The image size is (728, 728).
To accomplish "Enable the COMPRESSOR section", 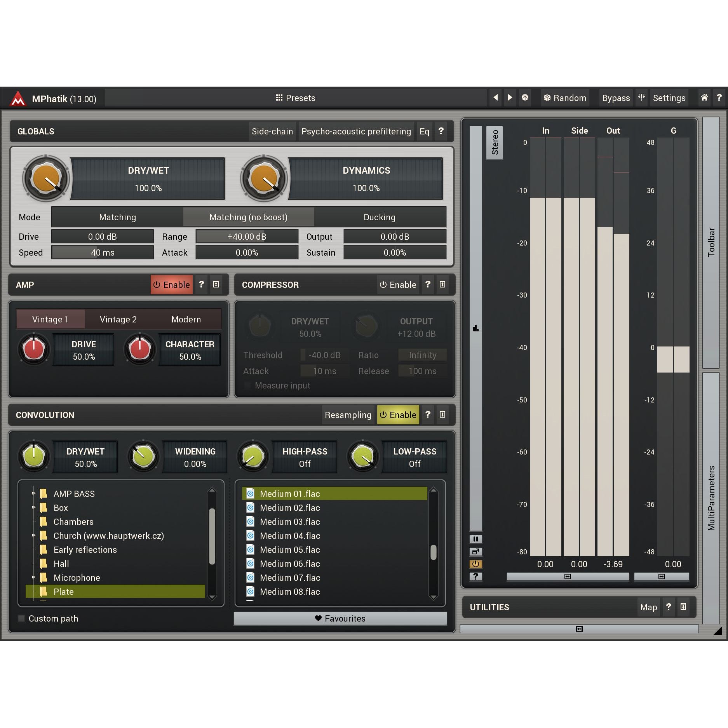I will (x=398, y=284).
